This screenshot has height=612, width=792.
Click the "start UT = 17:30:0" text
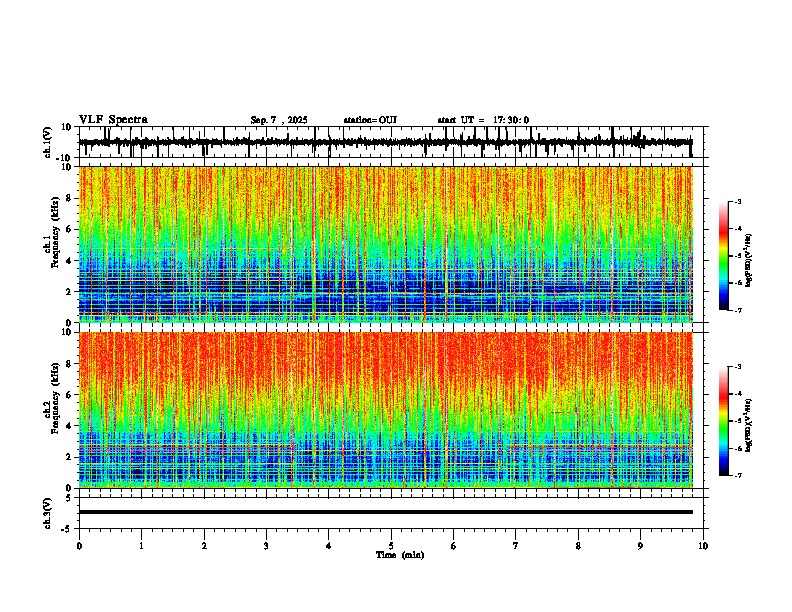pos(483,120)
